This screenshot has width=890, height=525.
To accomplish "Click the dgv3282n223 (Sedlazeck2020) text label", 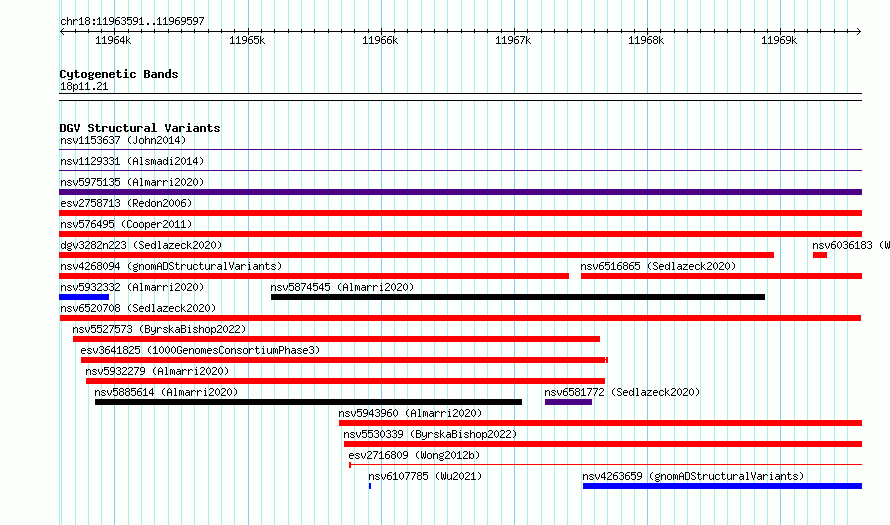I will 141,245.
